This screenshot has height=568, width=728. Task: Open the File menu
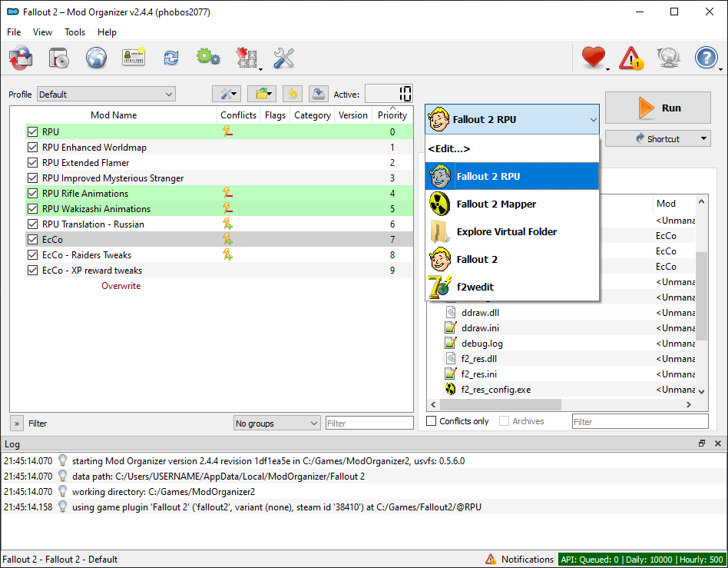point(14,32)
